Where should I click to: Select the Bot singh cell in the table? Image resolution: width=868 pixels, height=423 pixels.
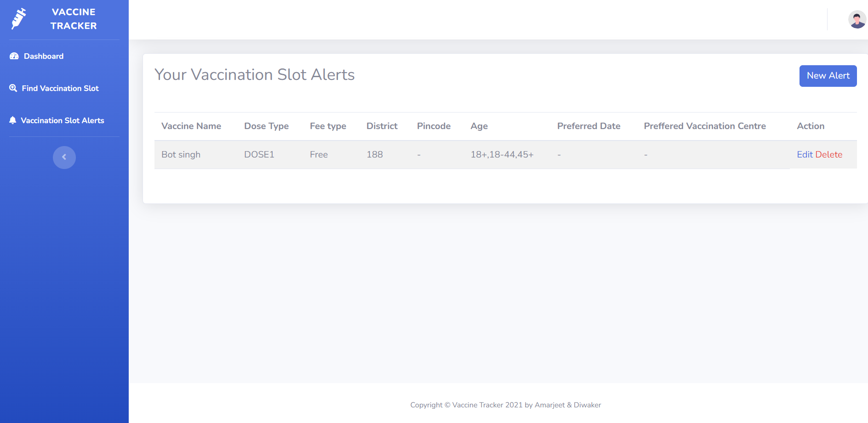181,155
